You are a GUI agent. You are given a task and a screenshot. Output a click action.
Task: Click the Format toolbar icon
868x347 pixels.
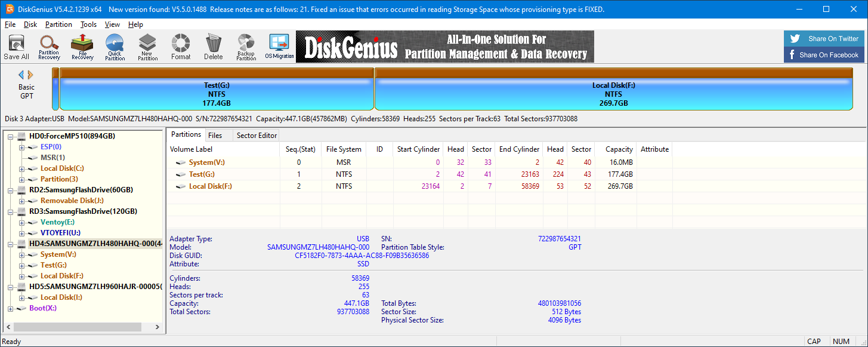[181, 47]
